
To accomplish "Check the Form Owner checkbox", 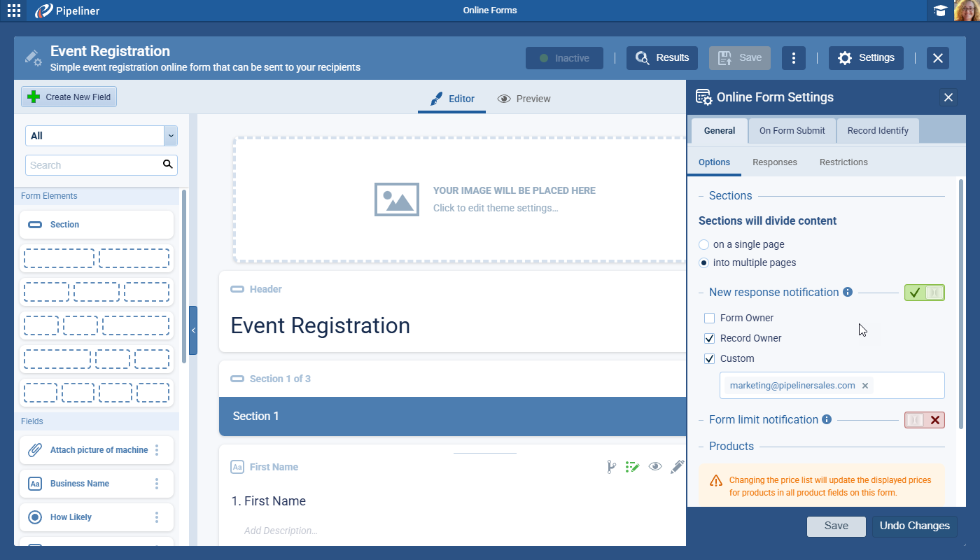I will (x=710, y=318).
